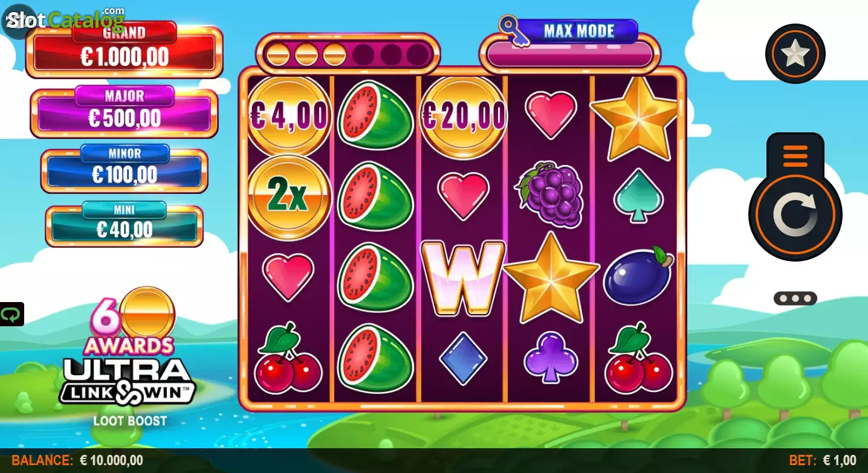
Task: Click the circular spin button
Action: click(795, 216)
